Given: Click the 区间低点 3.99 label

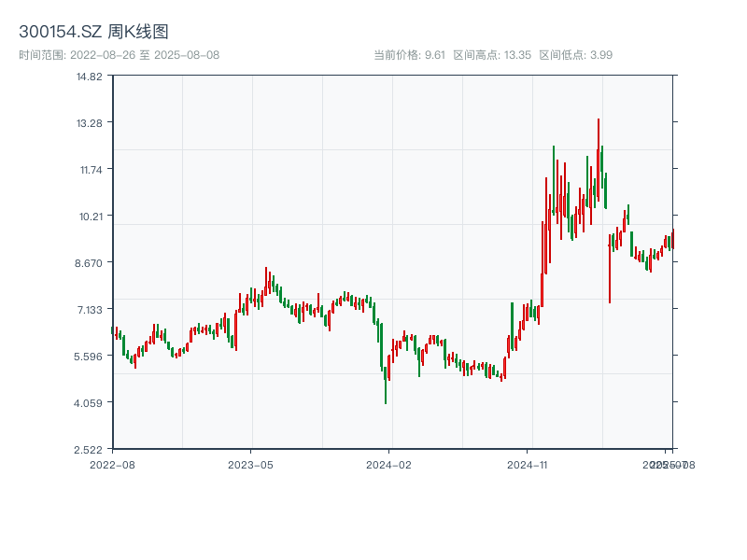Looking at the screenshot, I should point(575,55).
